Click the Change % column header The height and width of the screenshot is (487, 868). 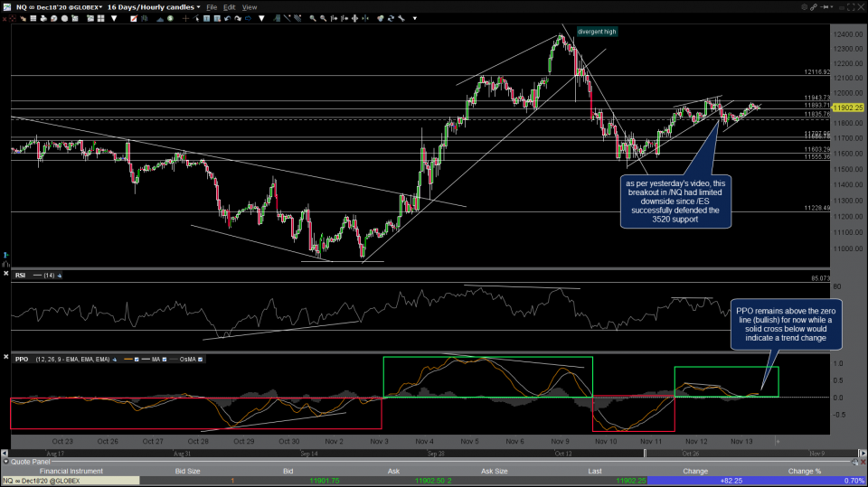[x=805, y=471]
